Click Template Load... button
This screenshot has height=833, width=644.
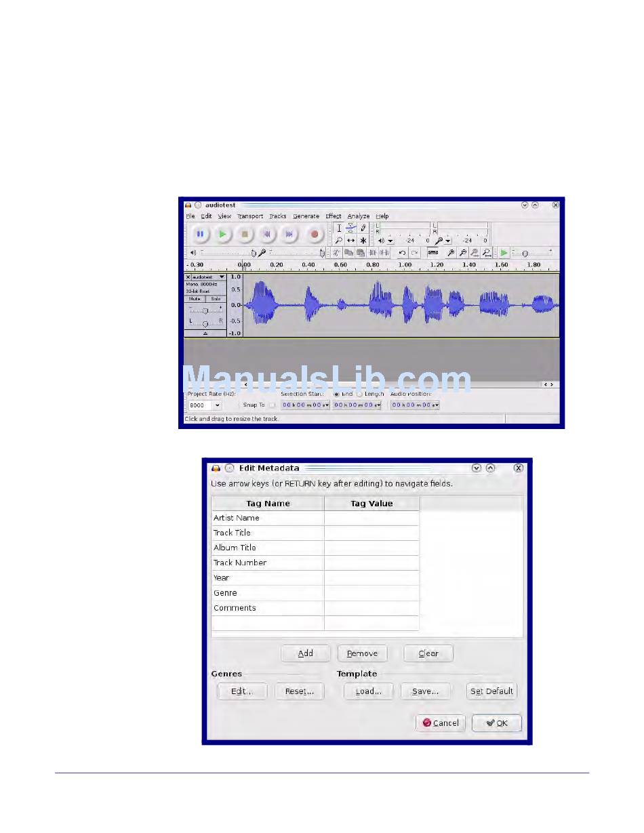point(369,691)
